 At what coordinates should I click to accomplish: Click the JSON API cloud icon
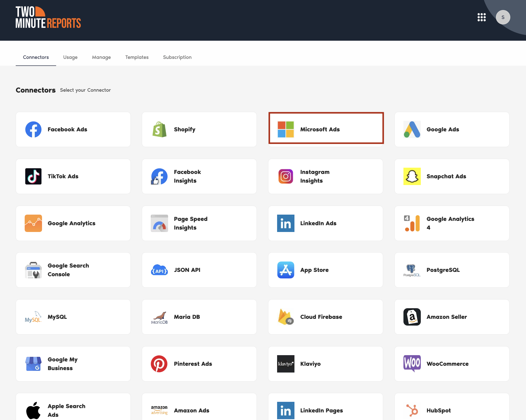coord(159,270)
